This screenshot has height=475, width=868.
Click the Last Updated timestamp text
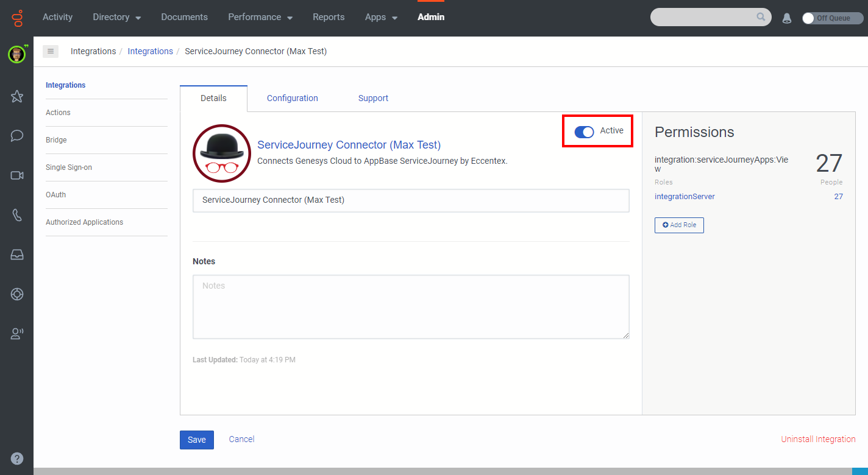(x=244, y=360)
